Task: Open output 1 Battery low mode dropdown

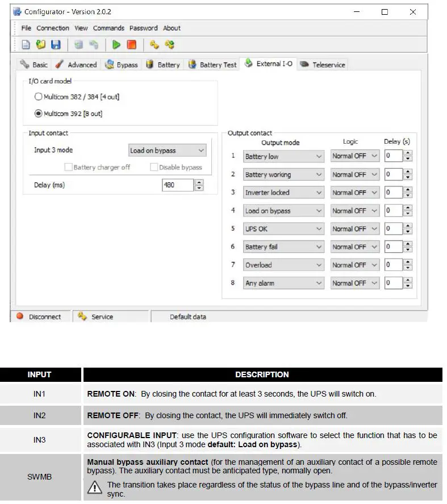Action: pos(283,156)
